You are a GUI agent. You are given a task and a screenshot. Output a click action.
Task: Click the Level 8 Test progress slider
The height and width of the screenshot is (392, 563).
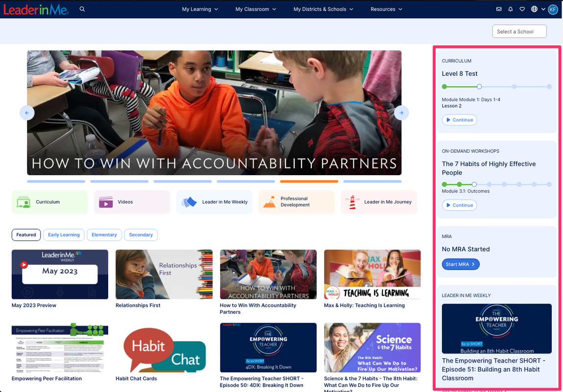[x=479, y=86]
